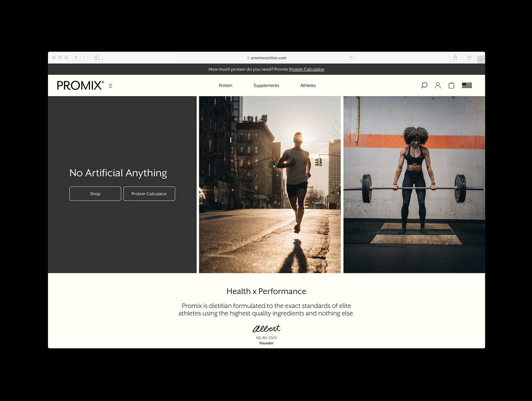The width and height of the screenshot is (532, 401).
Task: Open the shopping bag cart icon
Action: (x=451, y=85)
